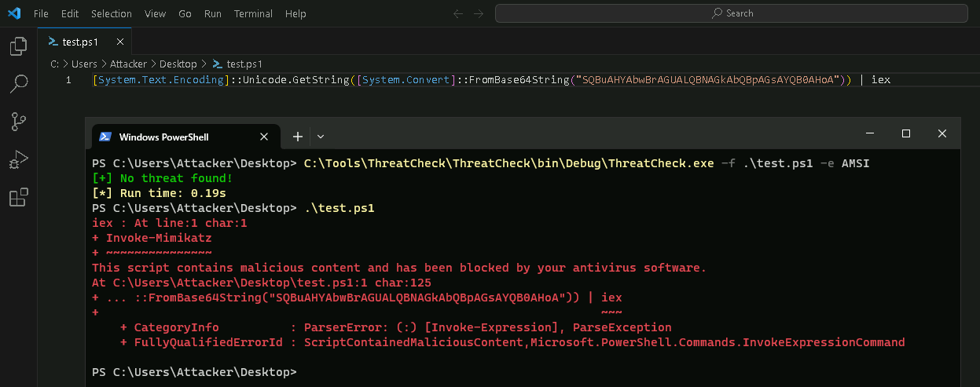
Task: Open Source Control view
Action: click(18, 121)
